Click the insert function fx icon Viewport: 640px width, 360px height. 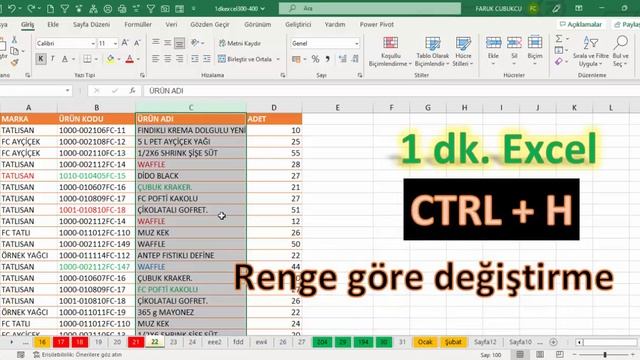click(x=132, y=91)
